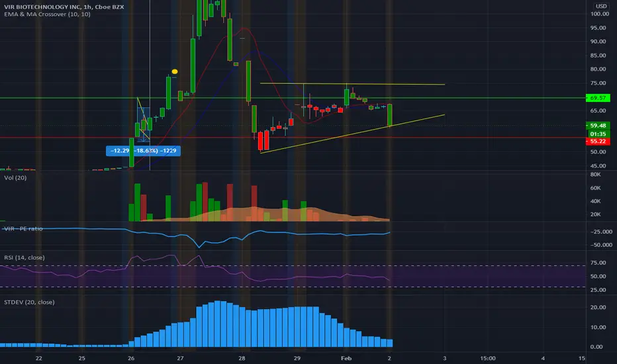The width and height of the screenshot is (617, 364).
Task: Click the 15:00 time label on axis
Action: tap(487, 358)
